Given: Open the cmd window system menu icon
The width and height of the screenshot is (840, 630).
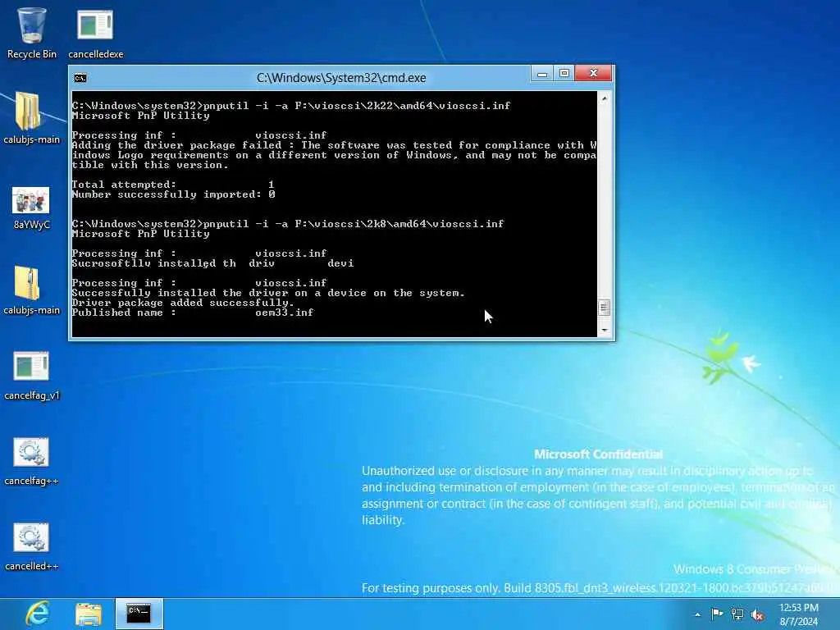Looking at the screenshot, I should coord(80,78).
